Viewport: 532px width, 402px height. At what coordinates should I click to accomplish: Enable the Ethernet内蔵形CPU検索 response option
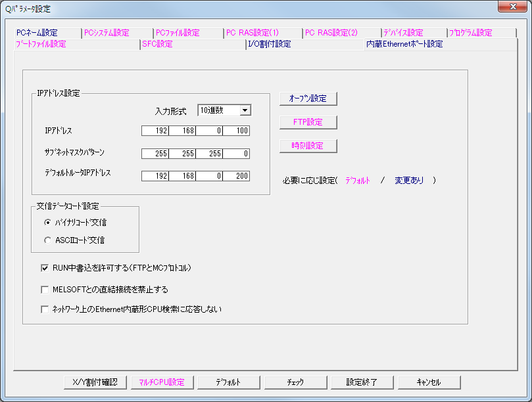[44, 307]
